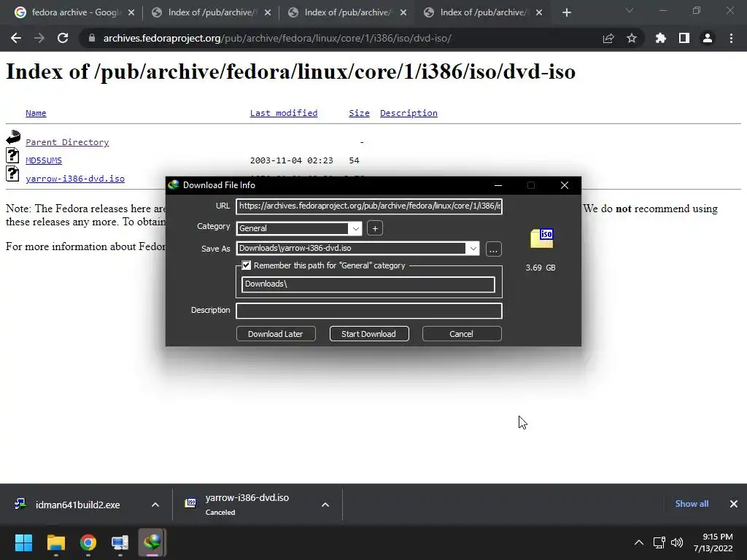Click the URL field in the dialog
Viewport: 747px width, 560px height.
[369, 206]
